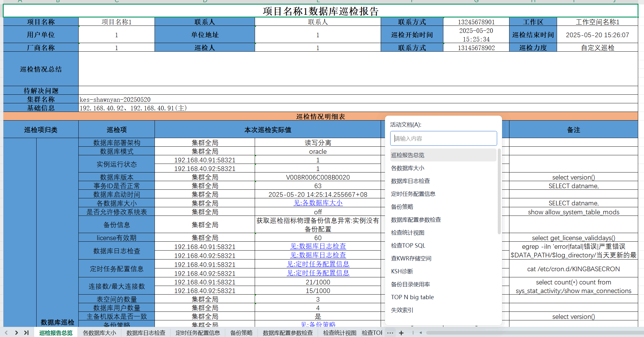Open the 见:各数据库大小 hyperlink

click(318, 203)
